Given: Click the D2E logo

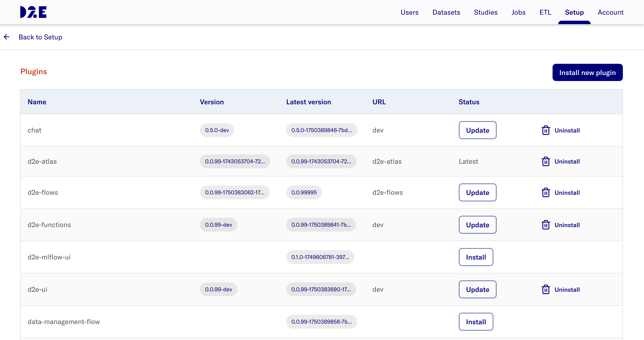Looking at the screenshot, I should coord(33,12).
